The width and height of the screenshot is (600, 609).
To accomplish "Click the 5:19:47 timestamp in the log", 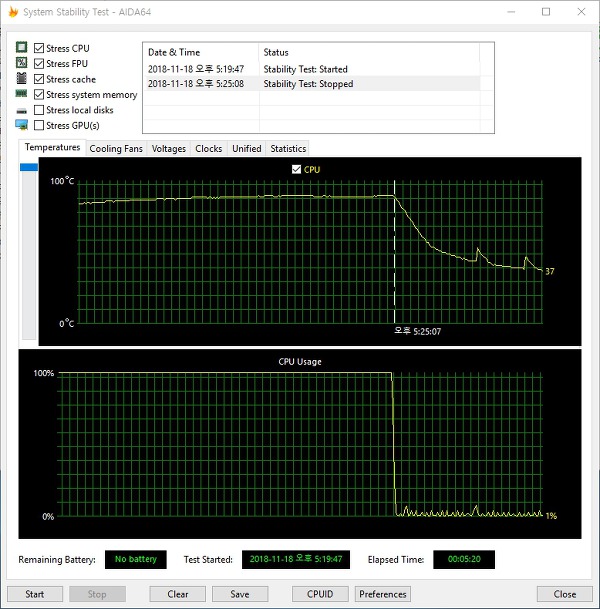I will pyautogui.click(x=196, y=69).
